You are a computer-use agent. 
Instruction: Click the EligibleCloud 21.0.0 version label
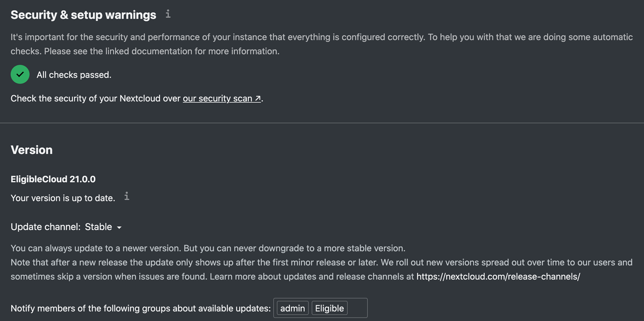pyautogui.click(x=53, y=179)
